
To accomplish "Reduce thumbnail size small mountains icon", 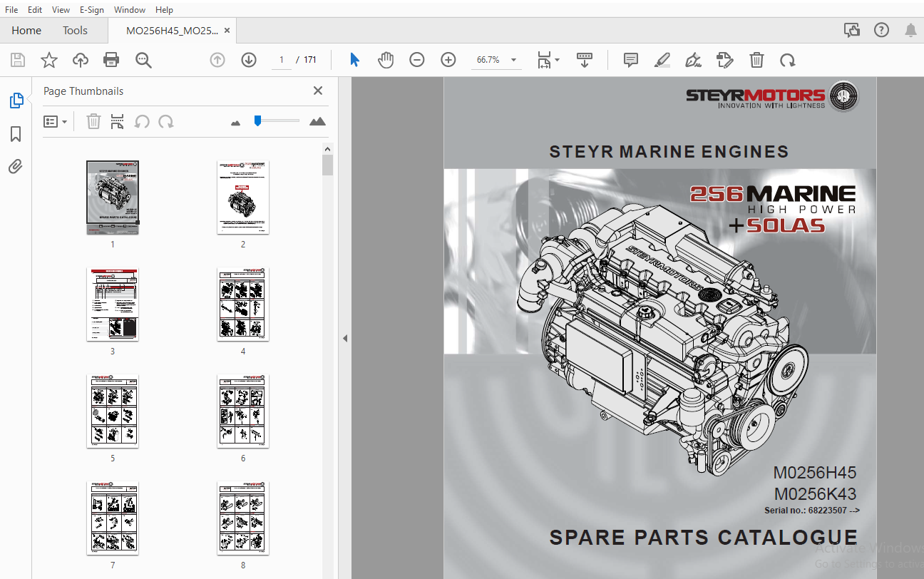I will pos(236,123).
